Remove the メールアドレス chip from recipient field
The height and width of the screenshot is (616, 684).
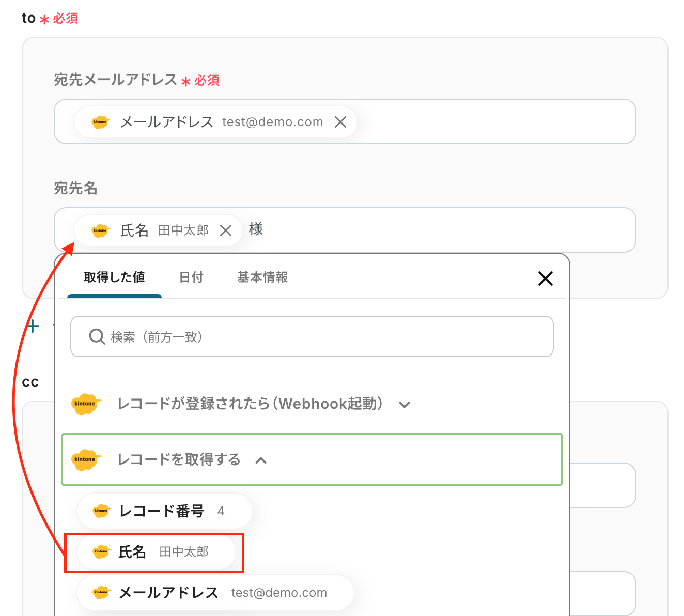[x=340, y=122]
